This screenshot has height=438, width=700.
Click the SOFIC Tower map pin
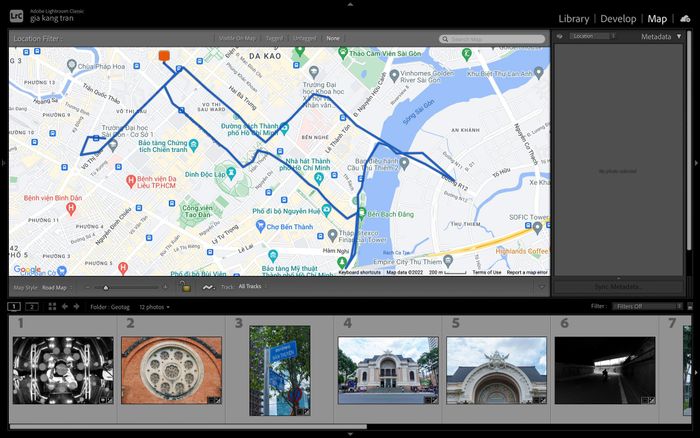coord(538,229)
